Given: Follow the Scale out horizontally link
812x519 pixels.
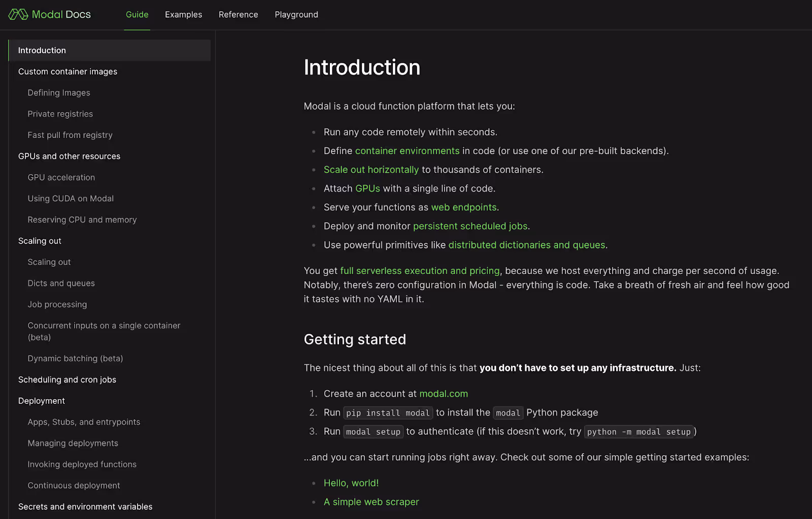Looking at the screenshot, I should point(371,169).
